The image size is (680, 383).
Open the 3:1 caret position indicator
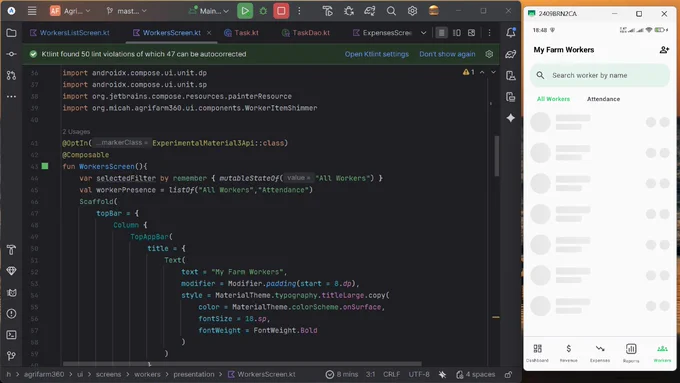pos(370,374)
